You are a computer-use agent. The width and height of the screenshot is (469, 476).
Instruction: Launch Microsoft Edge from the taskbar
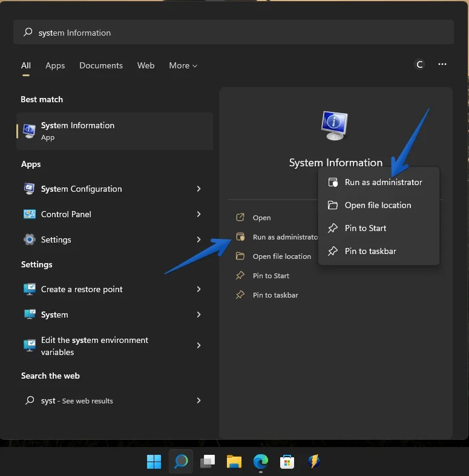(x=261, y=461)
